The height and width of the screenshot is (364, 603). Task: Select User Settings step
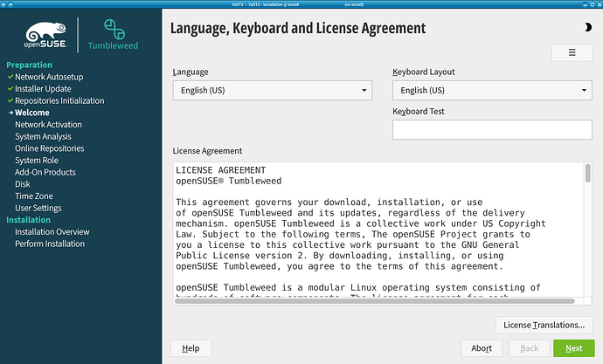[x=38, y=208]
